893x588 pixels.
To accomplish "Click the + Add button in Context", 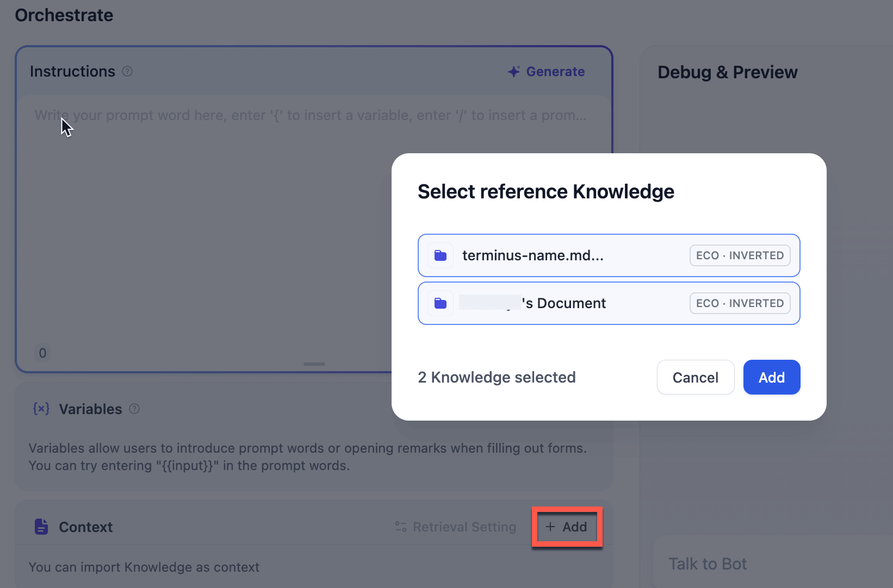I will point(567,527).
